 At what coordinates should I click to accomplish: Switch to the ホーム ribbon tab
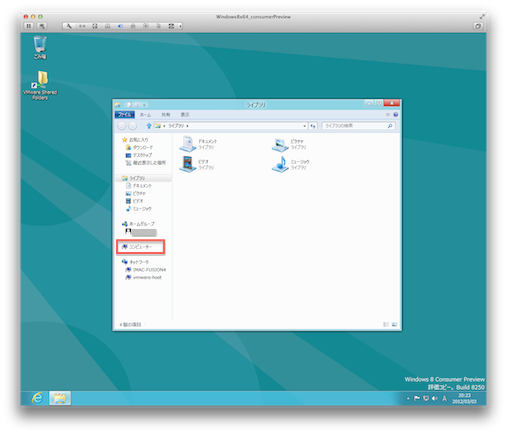coord(145,115)
